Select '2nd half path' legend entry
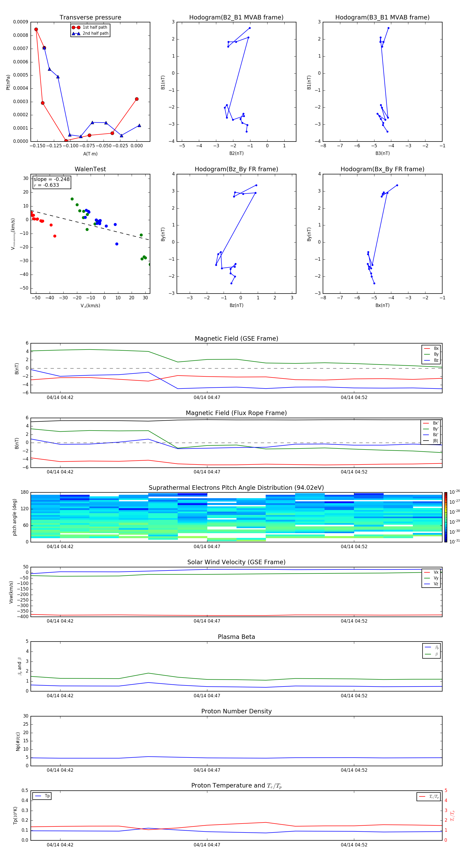 click(90, 33)
